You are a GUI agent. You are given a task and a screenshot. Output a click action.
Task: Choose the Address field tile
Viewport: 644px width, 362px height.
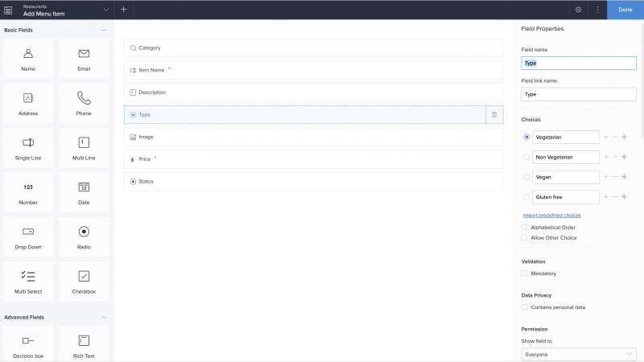(28, 104)
